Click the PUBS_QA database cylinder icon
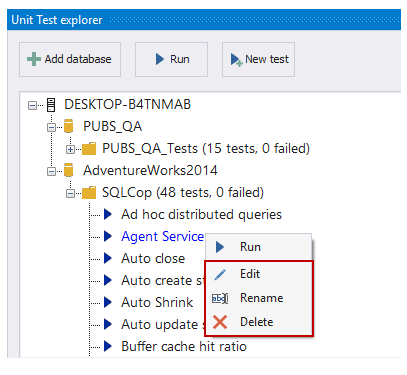407x375 pixels. pyautogui.click(x=69, y=126)
